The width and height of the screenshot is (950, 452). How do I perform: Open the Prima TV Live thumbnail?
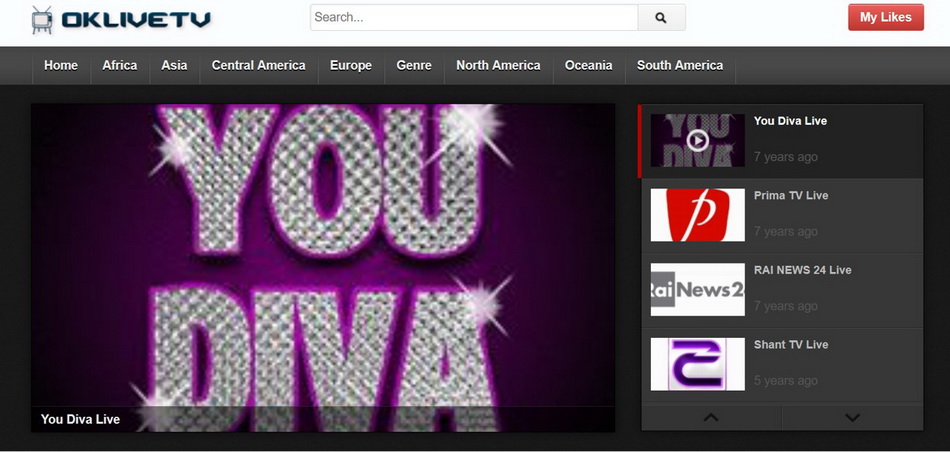[x=697, y=215]
